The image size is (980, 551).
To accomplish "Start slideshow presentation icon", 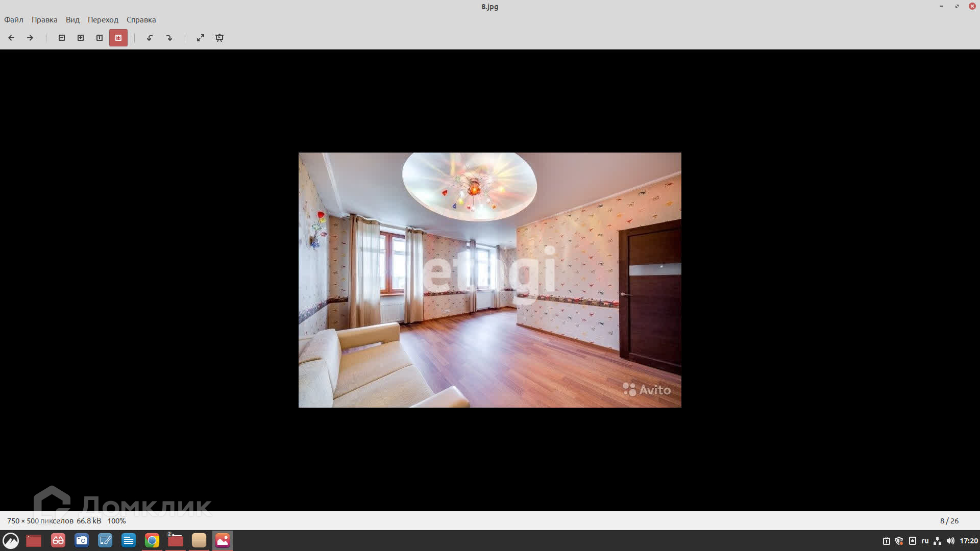I will (x=219, y=38).
